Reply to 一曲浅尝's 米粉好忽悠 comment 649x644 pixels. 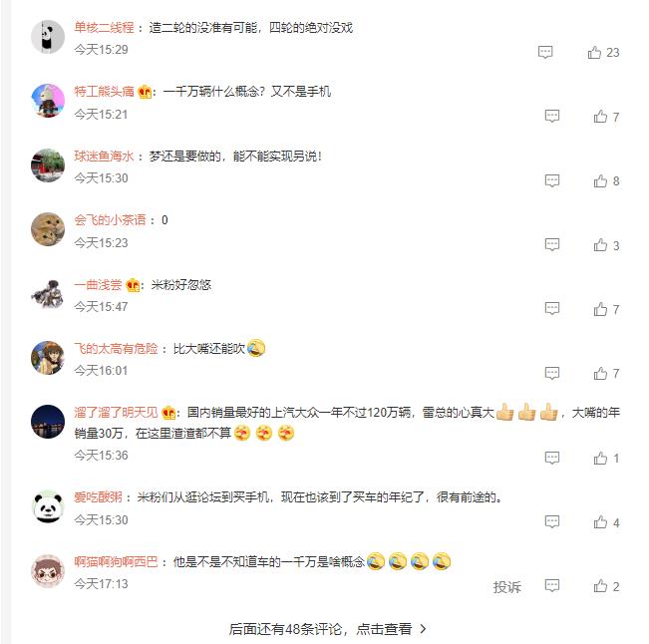[551, 308]
